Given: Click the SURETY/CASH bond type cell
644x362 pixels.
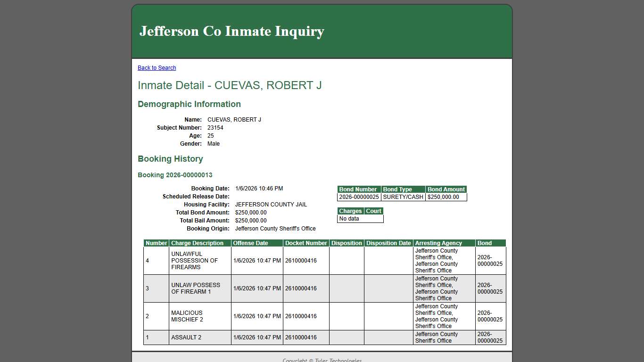Looking at the screenshot, I should click(x=403, y=197).
